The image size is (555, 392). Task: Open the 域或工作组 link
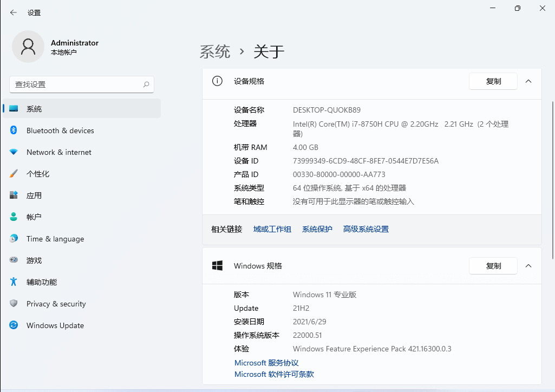coord(272,229)
